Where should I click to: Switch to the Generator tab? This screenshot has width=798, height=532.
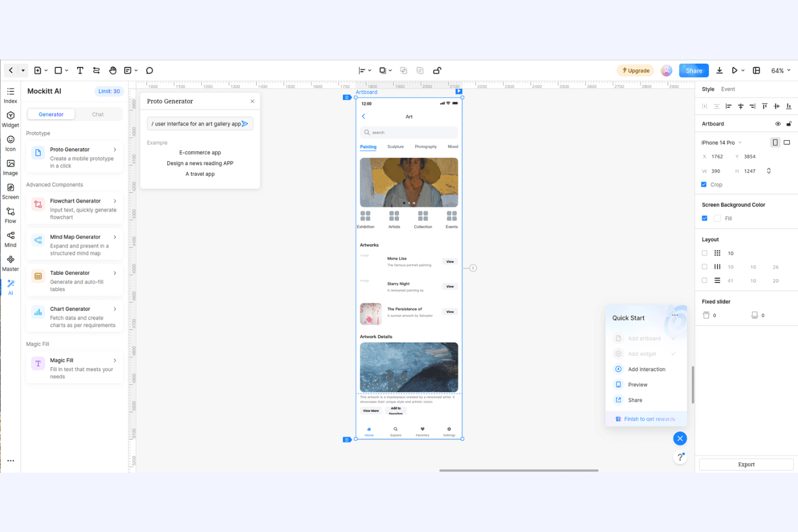(51, 114)
